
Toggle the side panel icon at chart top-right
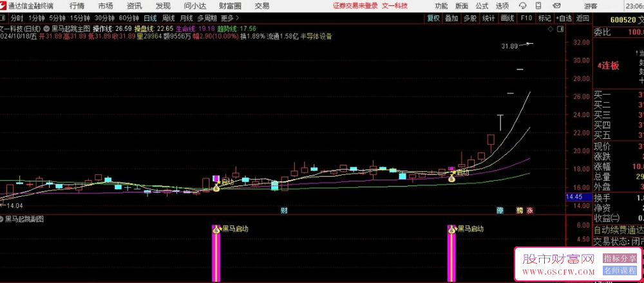coord(560,29)
